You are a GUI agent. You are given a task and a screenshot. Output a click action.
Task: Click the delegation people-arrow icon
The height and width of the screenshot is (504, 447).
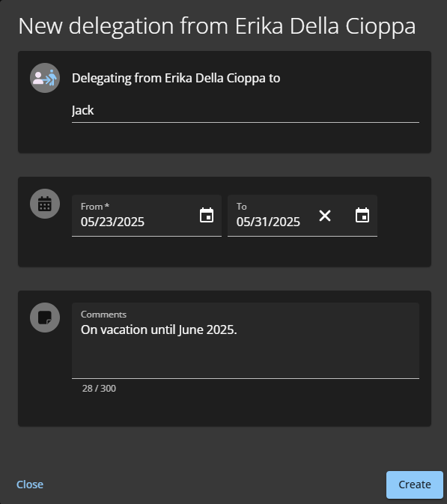click(x=45, y=78)
